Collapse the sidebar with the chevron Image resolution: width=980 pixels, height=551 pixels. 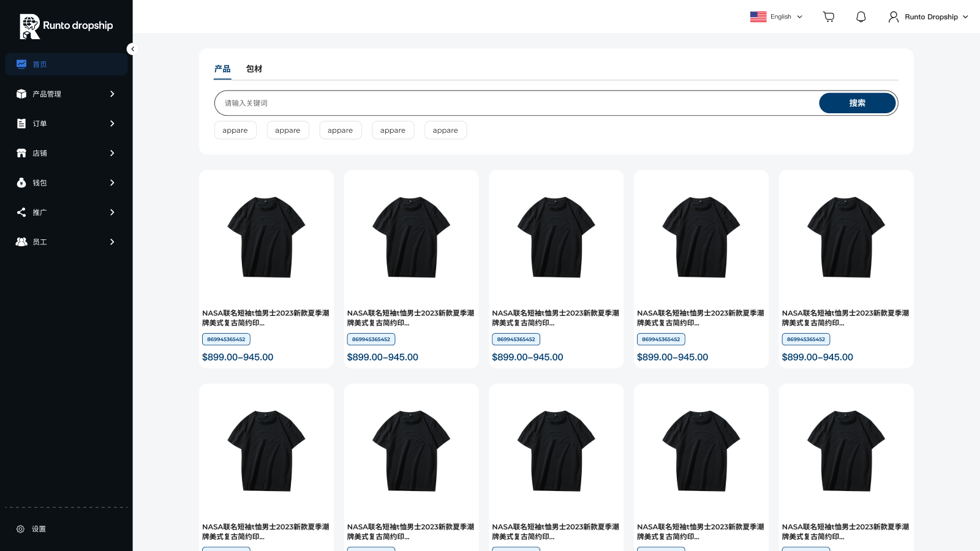click(132, 49)
